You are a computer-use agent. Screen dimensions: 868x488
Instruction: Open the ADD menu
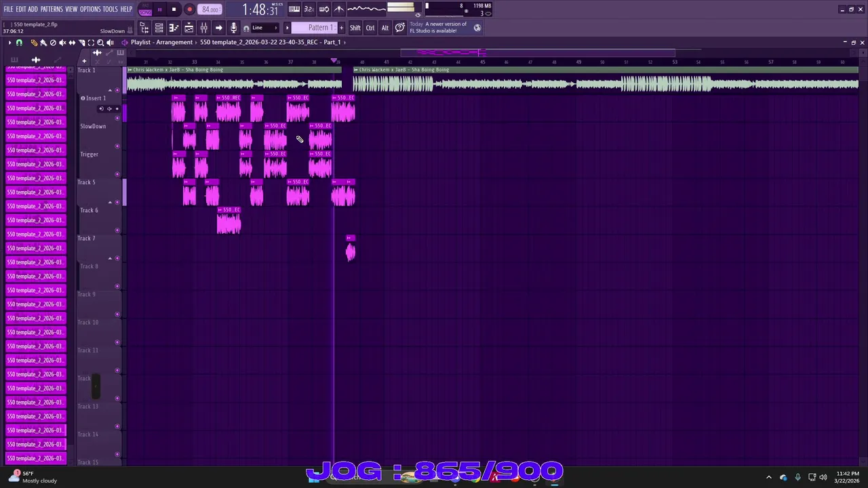point(33,9)
